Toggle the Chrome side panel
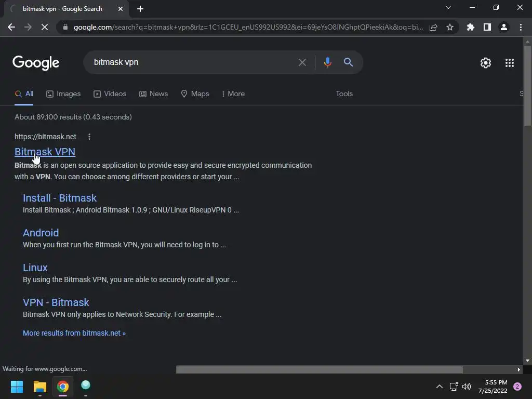This screenshot has height=399, width=532. pyautogui.click(x=487, y=27)
